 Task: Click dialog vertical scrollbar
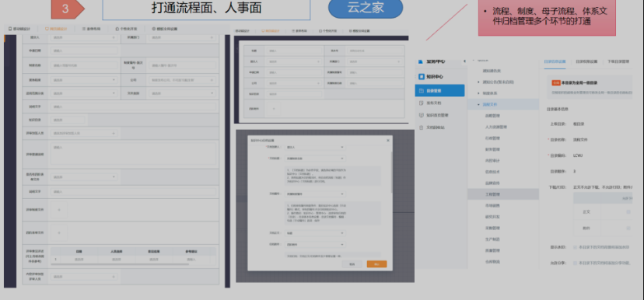pyautogui.click(x=391, y=173)
